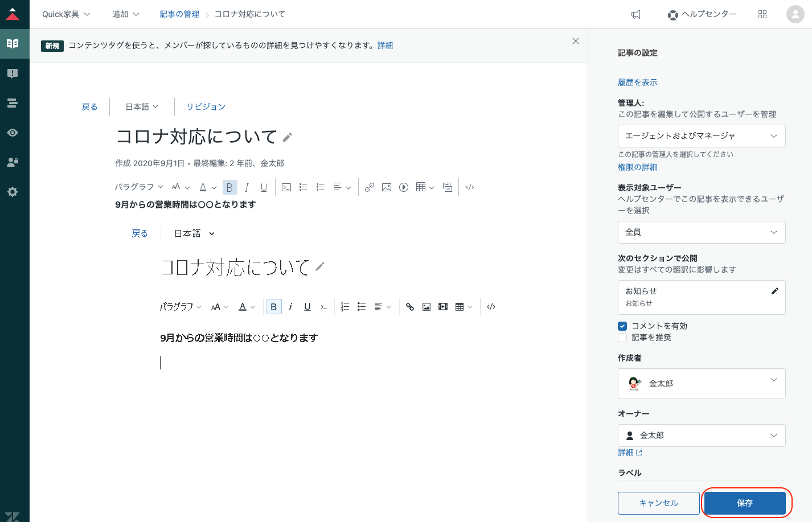812x522 pixels.
Task: Insert bulleted list from main editor toolbar
Action: (304, 187)
